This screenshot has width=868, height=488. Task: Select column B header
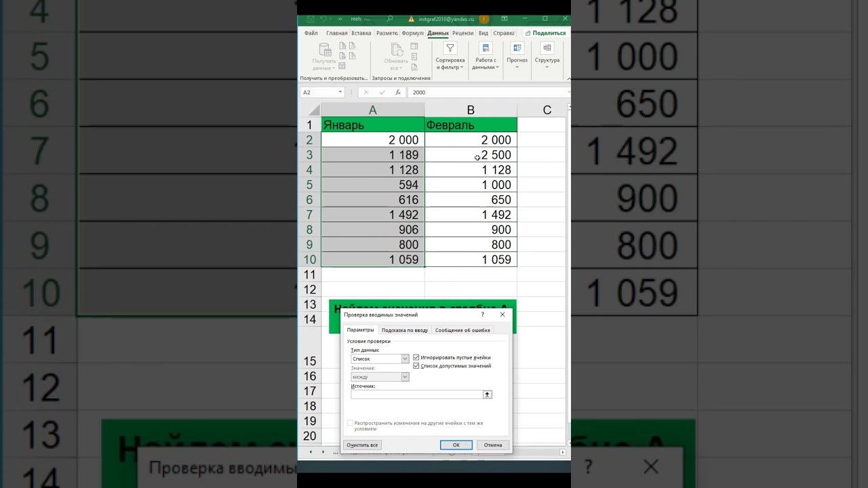[471, 110]
